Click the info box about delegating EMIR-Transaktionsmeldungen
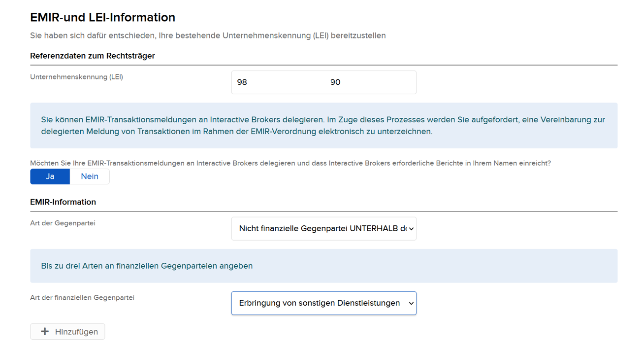The image size is (644, 352). (x=323, y=126)
